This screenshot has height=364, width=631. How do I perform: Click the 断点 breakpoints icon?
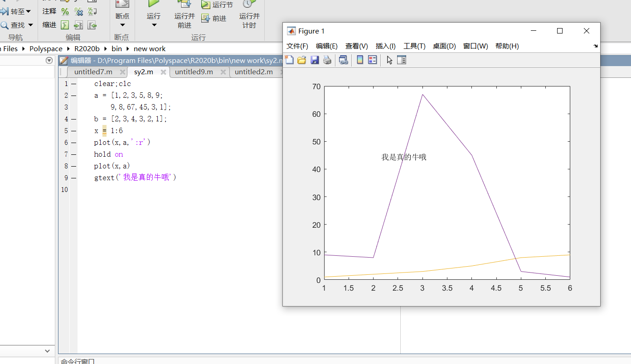coord(122,4)
